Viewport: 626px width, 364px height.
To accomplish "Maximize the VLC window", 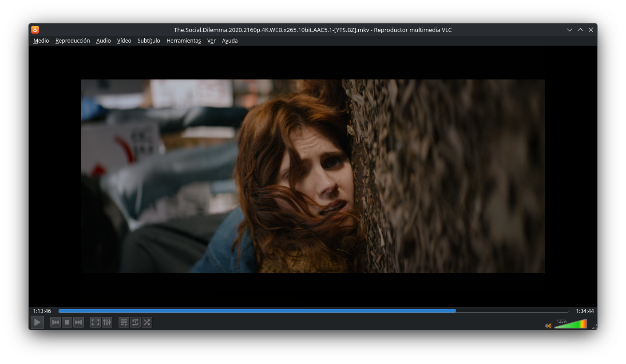I will point(580,30).
